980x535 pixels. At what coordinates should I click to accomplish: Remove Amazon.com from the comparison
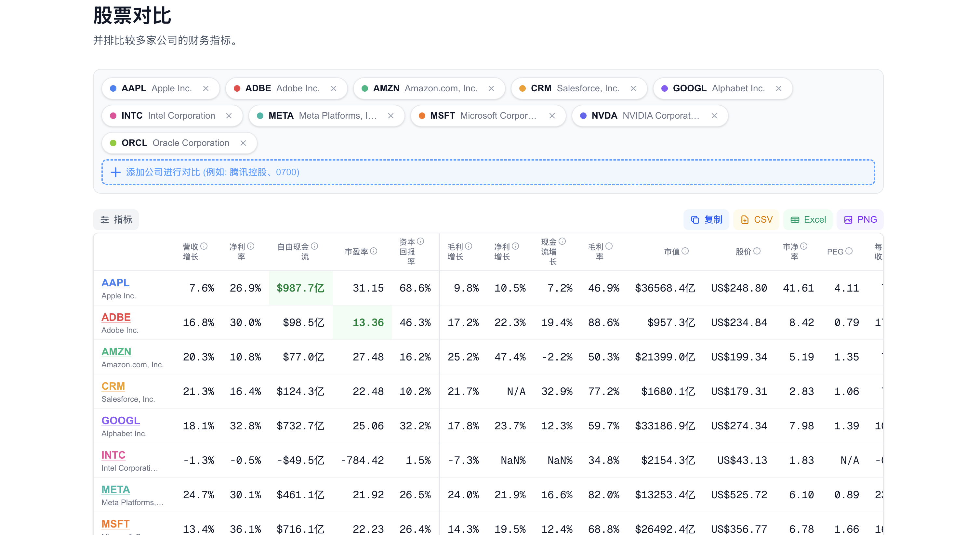coord(491,88)
